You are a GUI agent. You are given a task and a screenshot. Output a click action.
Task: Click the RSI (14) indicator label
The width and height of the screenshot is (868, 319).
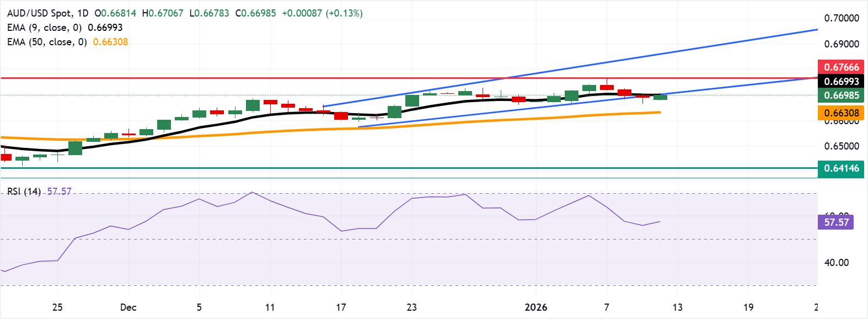24,192
